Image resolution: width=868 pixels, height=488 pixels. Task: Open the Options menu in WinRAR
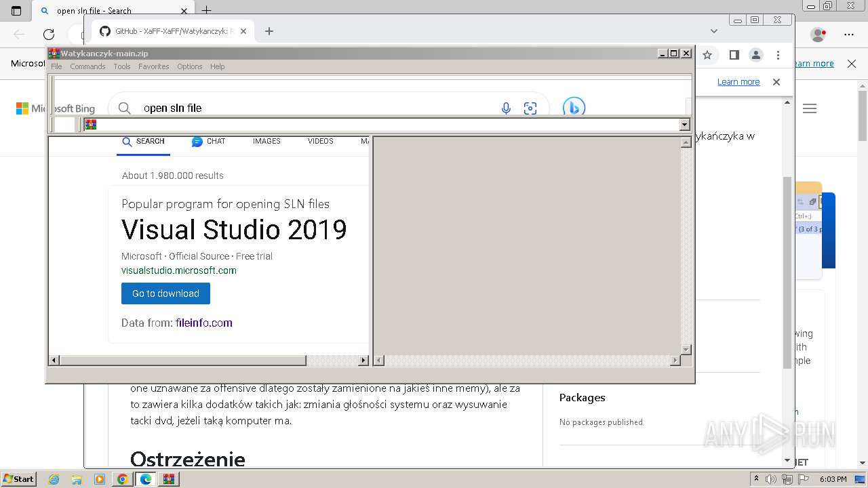[190, 66]
